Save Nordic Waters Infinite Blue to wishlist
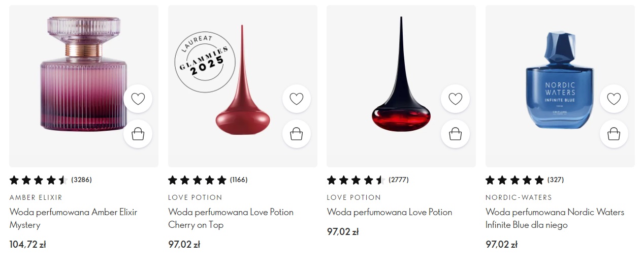 click(x=614, y=99)
